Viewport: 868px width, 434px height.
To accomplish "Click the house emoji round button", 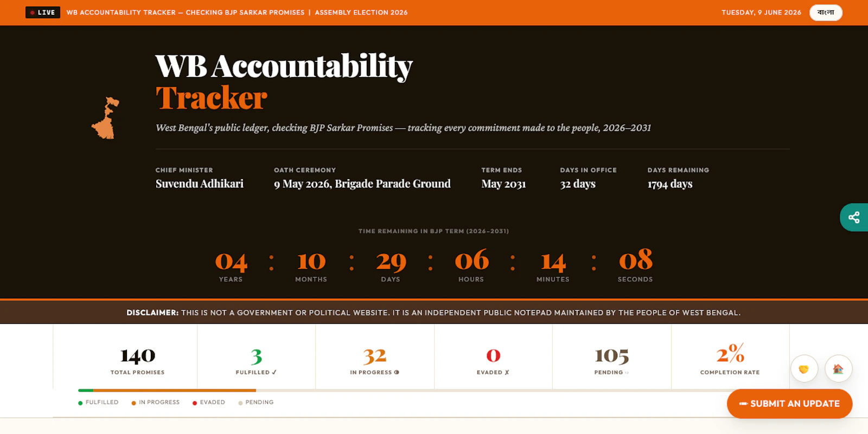I will [838, 369].
